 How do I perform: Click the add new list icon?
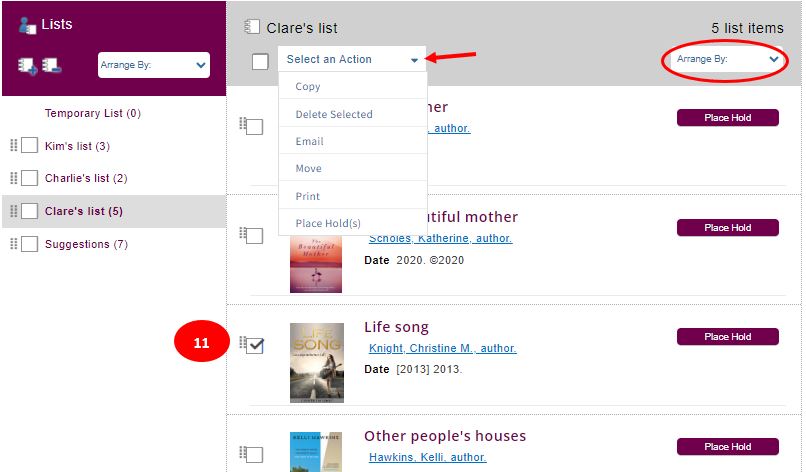pos(27,65)
